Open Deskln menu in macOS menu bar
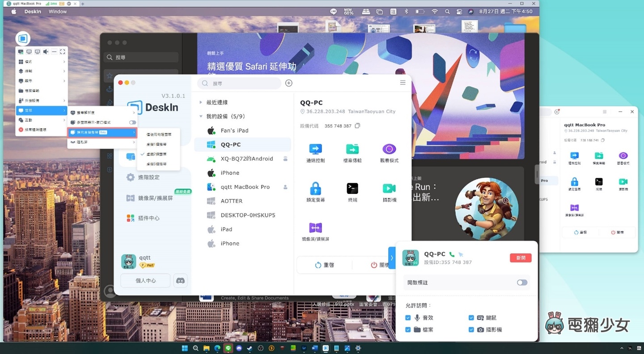The height and width of the screenshot is (354, 644). [33, 12]
